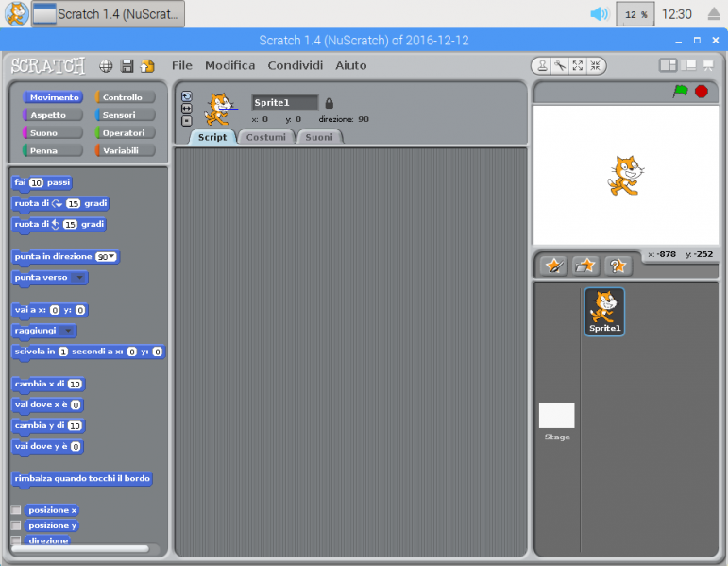Stop all scripts with red button
This screenshot has height=566, width=728.
[701, 92]
